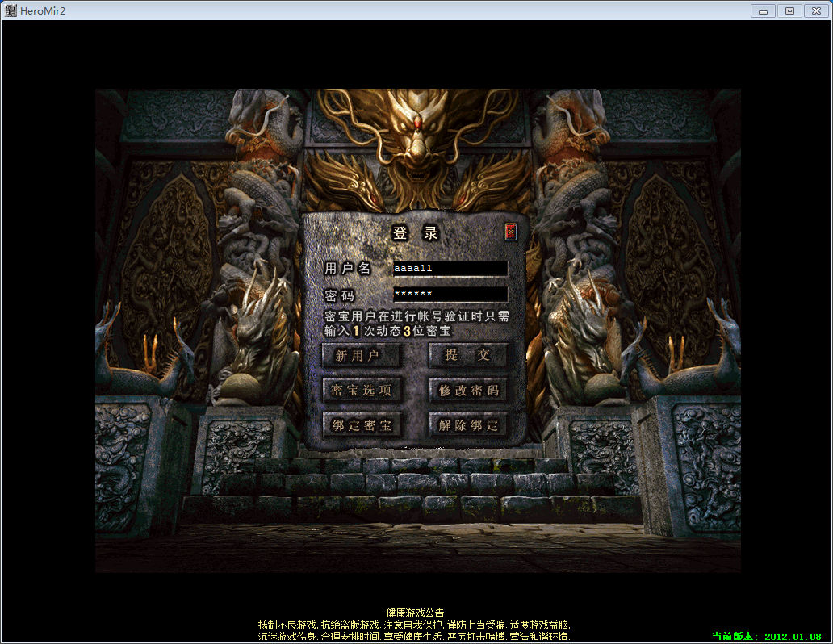Click the 健康游戏公告 notice heading
833x644 pixels.
[415, 613]
